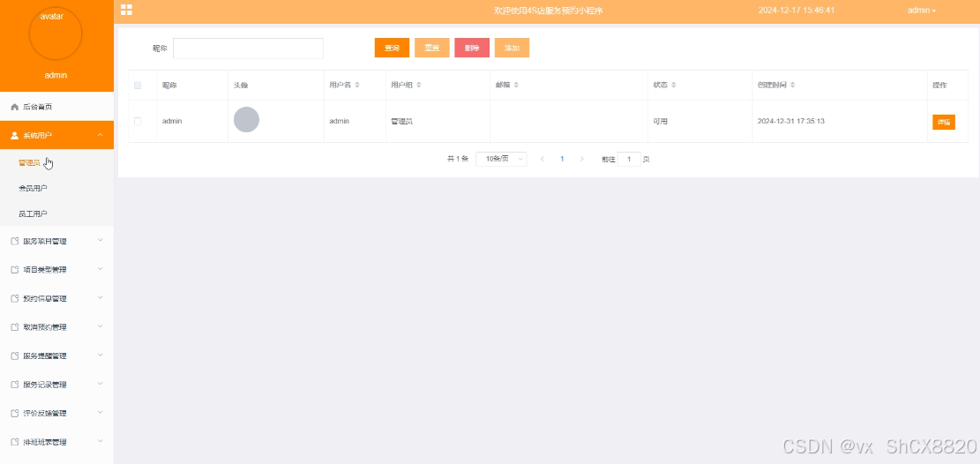Viewport: 980px width, 464px height.
Task: Select 员工用户 submenu item
Action: (x=56, y=213)
